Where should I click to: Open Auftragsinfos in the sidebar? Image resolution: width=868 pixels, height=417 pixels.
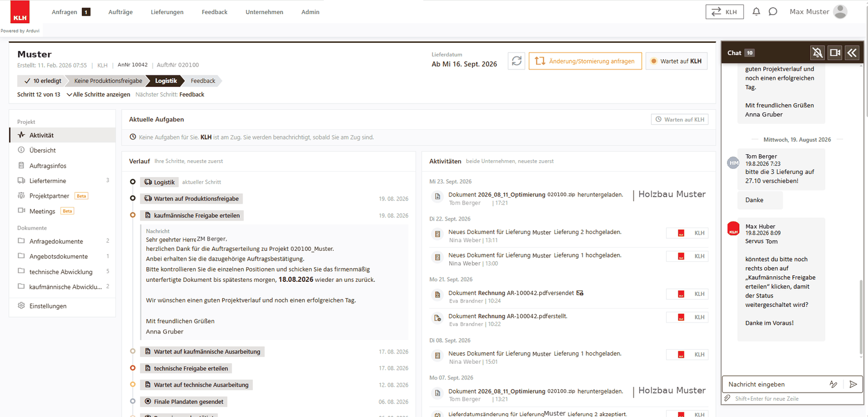62,166
